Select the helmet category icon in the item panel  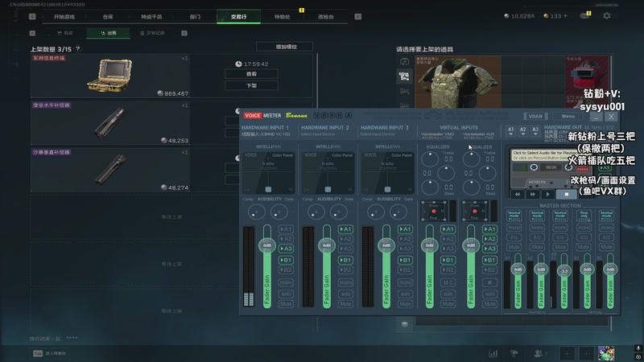pyautogui.click(x=405, y=62)
